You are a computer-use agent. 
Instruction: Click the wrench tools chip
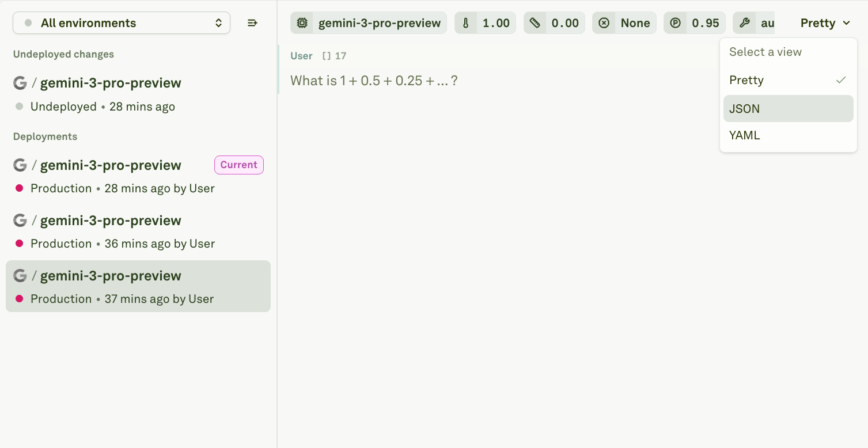click(754, 23)
